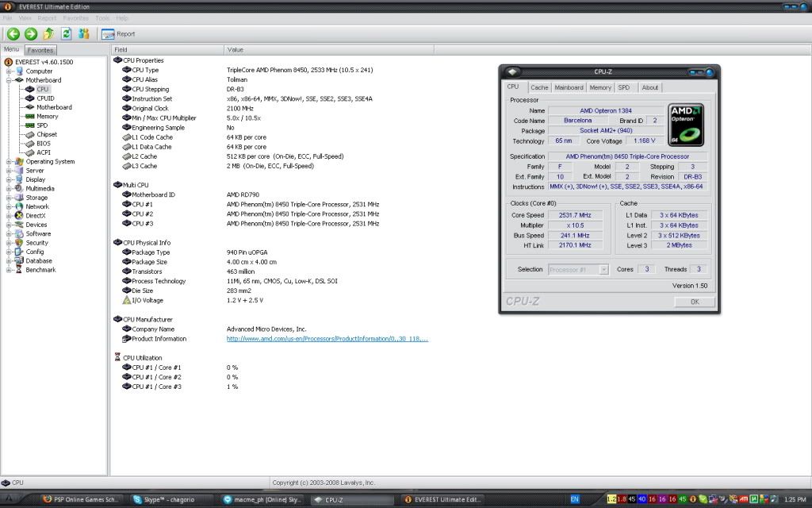Click OK button in CPU-Z window
The image size is (812, 508).
(x=695, y=302)
